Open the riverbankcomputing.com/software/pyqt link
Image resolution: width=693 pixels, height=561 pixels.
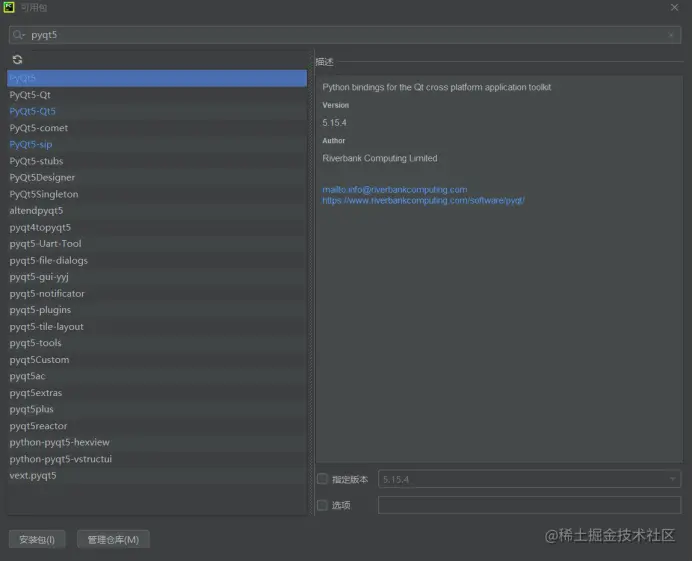423,201
